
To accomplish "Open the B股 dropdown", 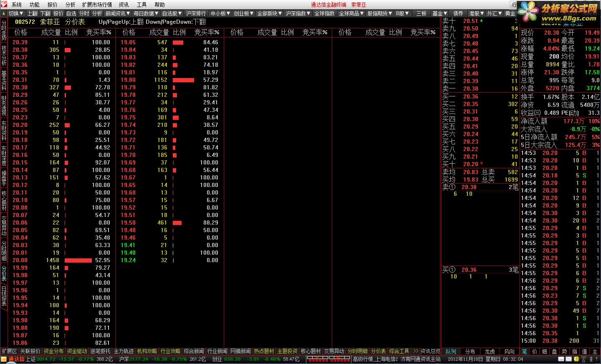I will (x=403, y=13).
